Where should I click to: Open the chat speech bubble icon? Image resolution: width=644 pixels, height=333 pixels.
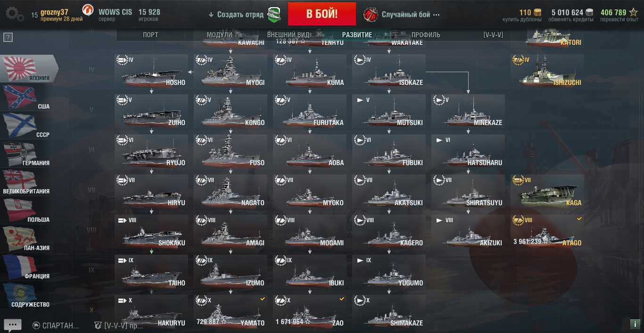pos(13,325)
